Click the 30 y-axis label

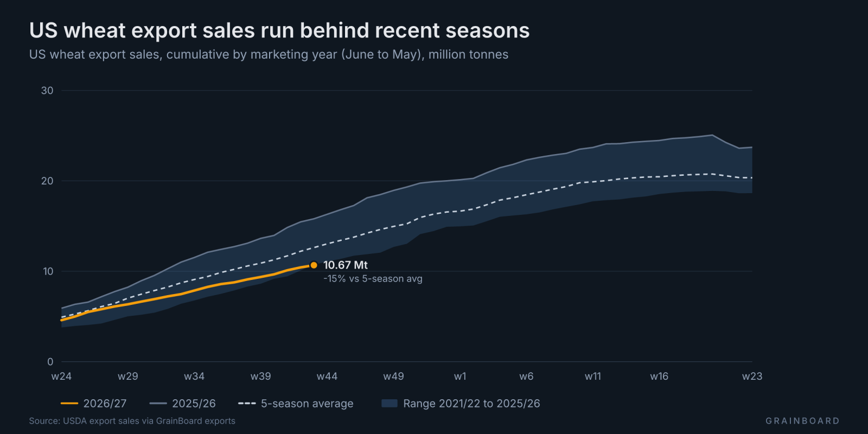(47, 91)
